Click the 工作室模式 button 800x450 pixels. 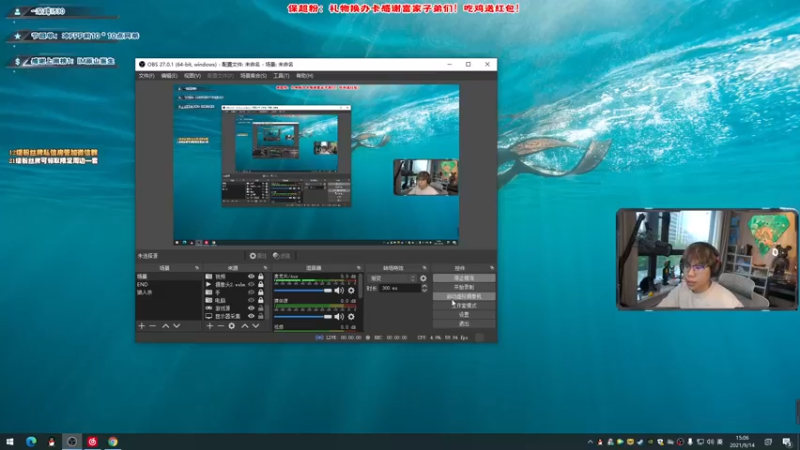pos(464,306)
